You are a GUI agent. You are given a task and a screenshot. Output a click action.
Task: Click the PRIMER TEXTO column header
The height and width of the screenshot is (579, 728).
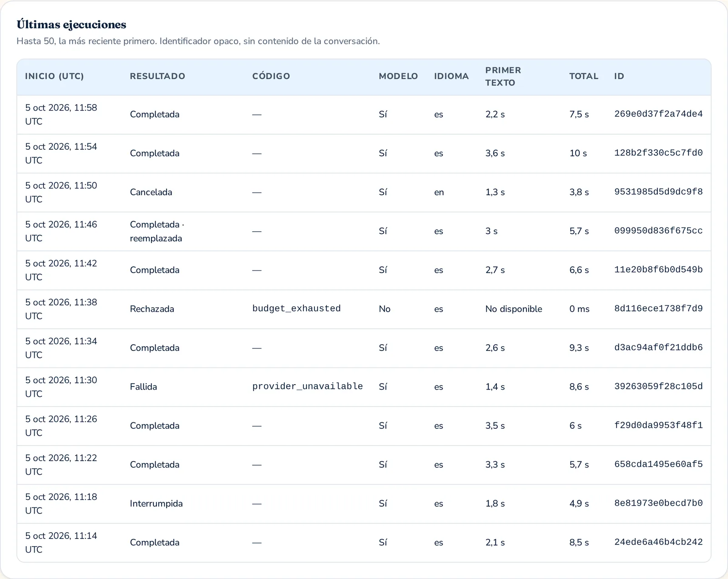(503, 76)
